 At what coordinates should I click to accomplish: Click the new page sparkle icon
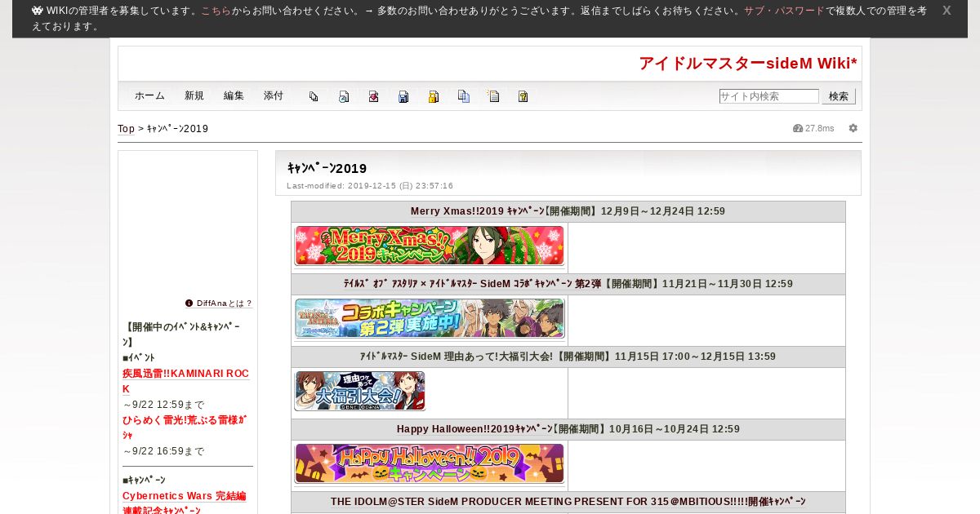[x=493, y=96]
